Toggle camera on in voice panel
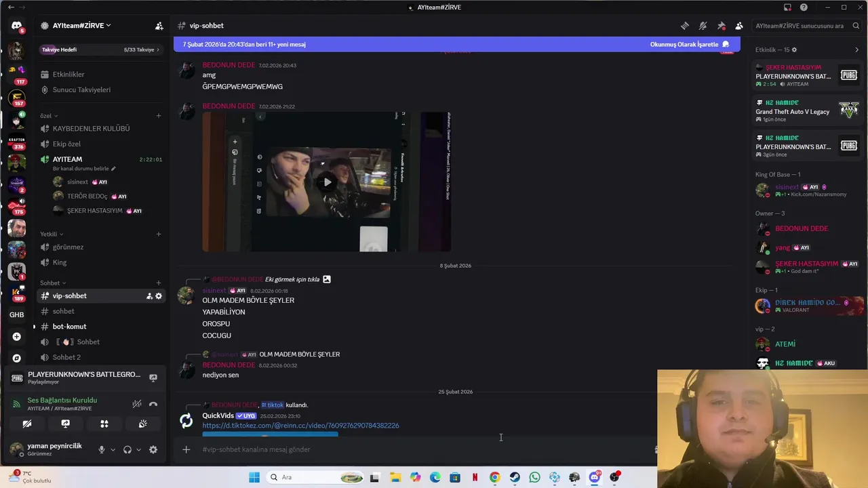The image size is (868, 488). 27,424
